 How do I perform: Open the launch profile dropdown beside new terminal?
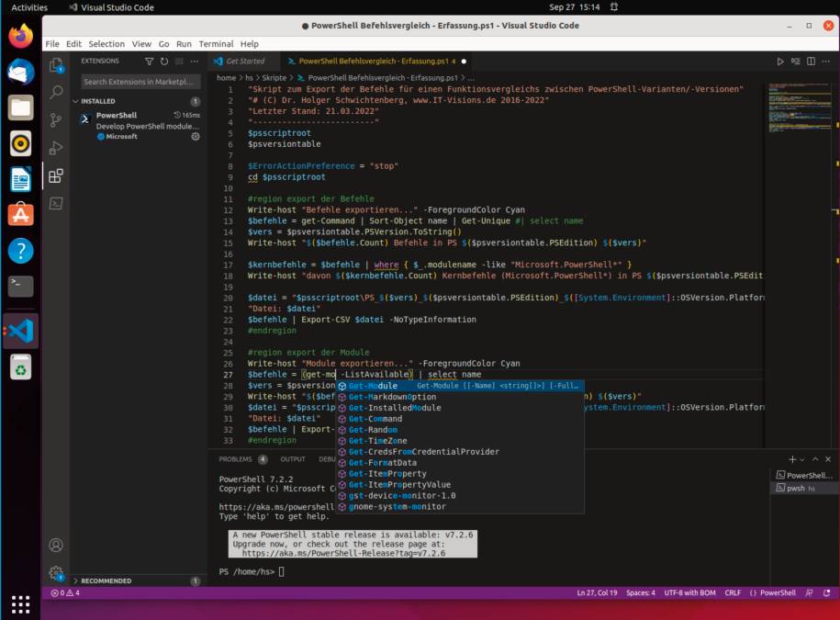[x=802, y=460]
